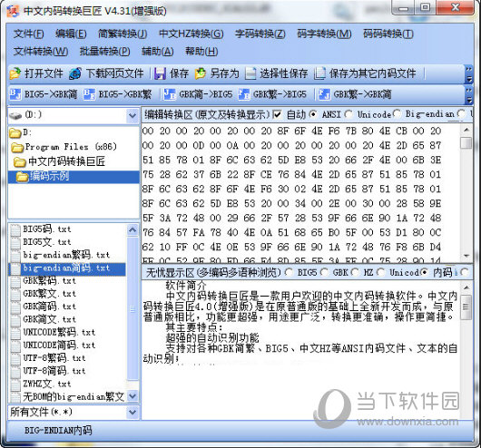This screenshot has width=481, height=448.
Task: Select 内码 radio in 无忧显示区
Action: (x=425, y=272)
